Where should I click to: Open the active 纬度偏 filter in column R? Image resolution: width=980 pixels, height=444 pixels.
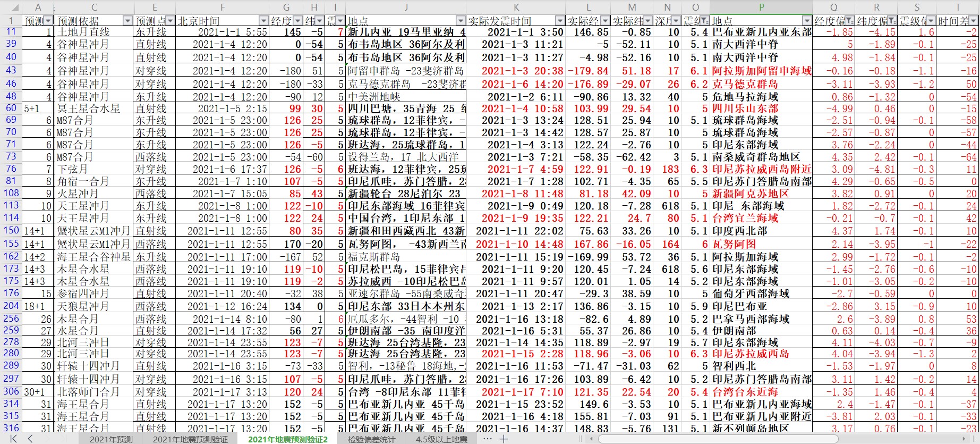[x=892, y=21]
